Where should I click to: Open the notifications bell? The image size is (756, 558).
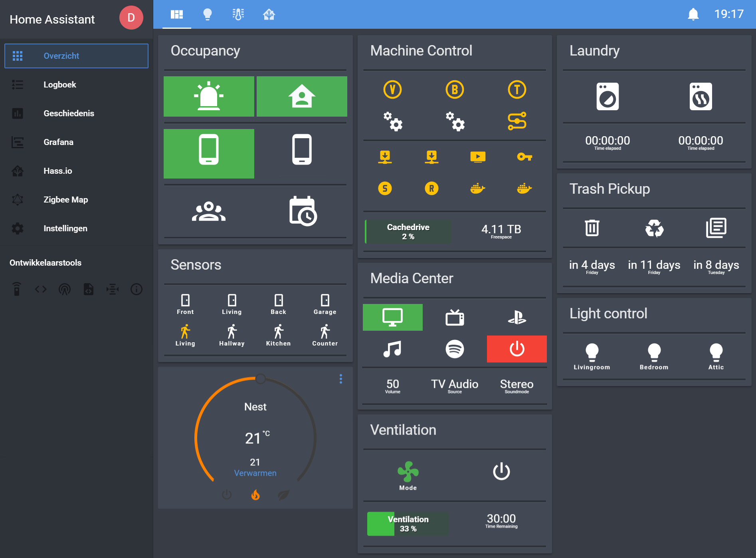point(693,14)
